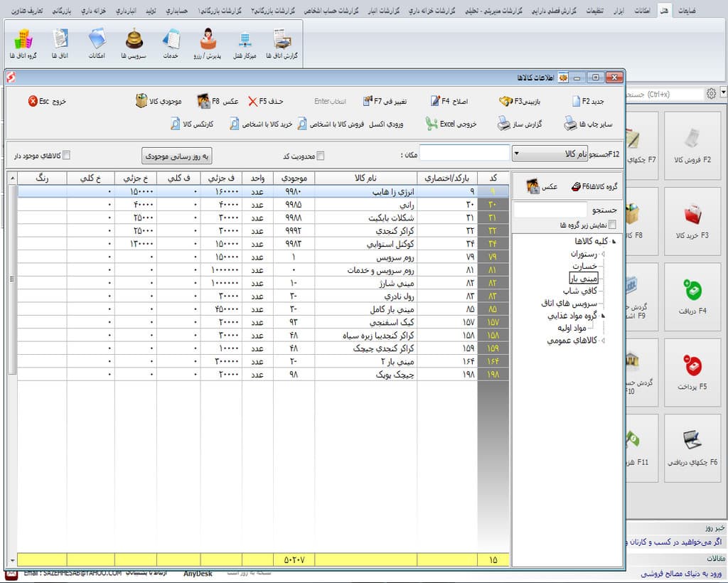Viewport: 728px width, 583px height.
Task: Select مینی بار group in tree
Action: pyautogui.click(x=584, y=278)
